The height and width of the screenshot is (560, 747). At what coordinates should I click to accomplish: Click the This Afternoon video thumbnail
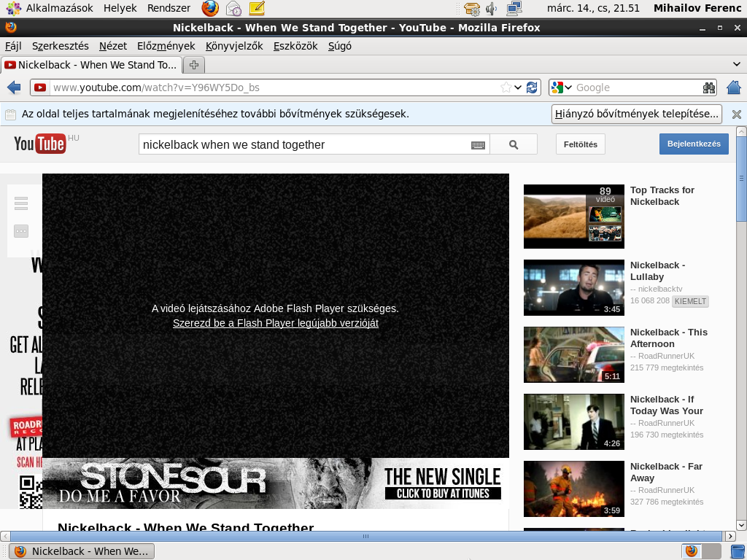(x=573, y=355)
